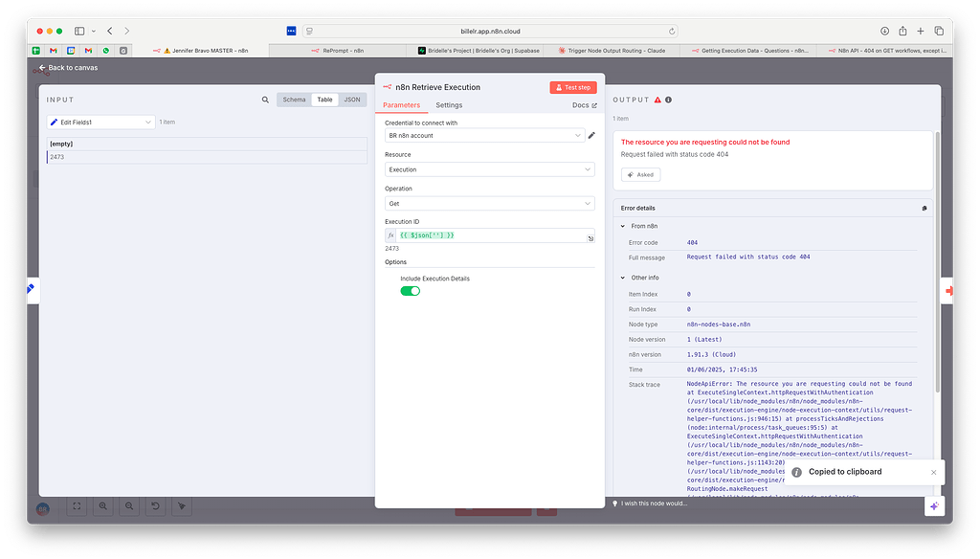This screenshot has width=980, height=559.
Task: Switch to the Settings tab
Action: [449, 105]
